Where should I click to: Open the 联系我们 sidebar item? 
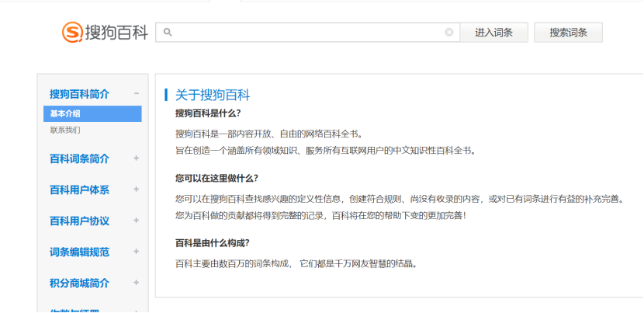tap(65, 130)
